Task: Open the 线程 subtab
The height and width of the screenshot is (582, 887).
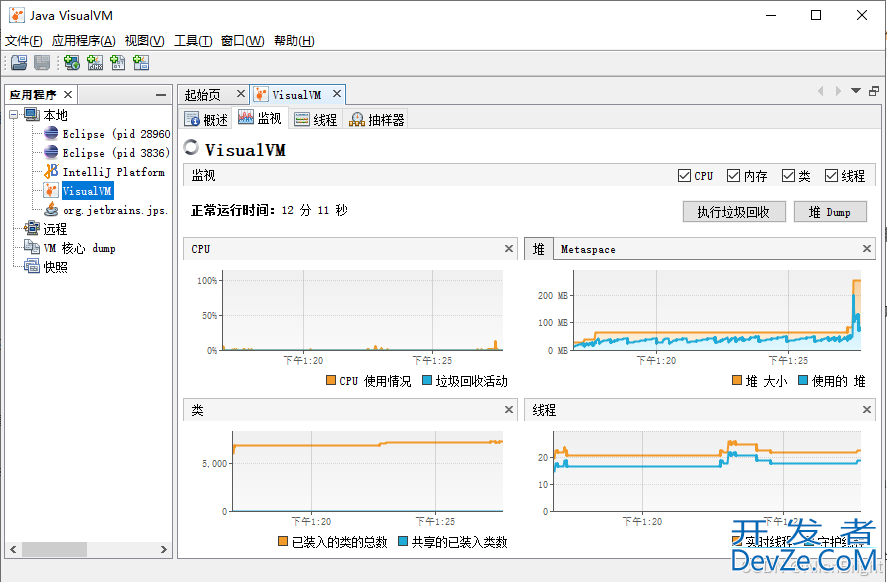Action: [316, 119]
